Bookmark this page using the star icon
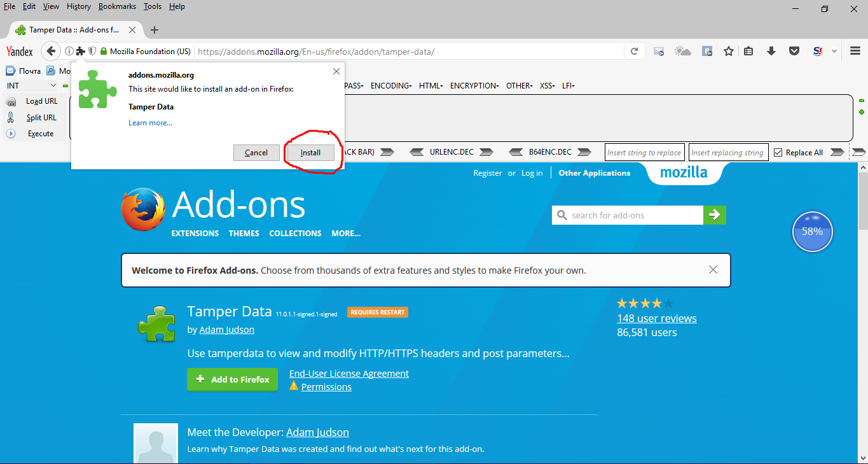The width and height of the screenshot is (868, 464). pos(728,51)
